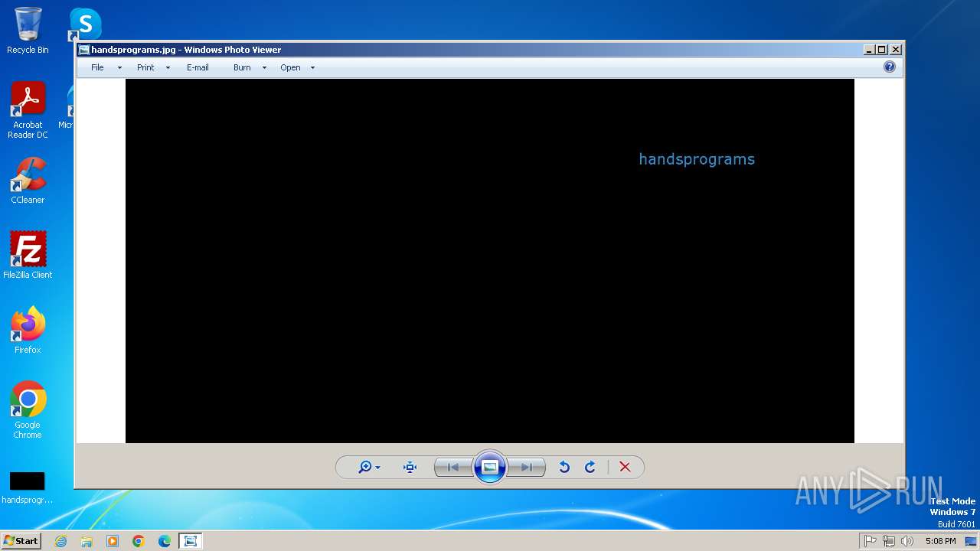The width and height of the screenshot is (980, 551).
Task: Minimize the Photo Viewer window
Action: point(869,50)
